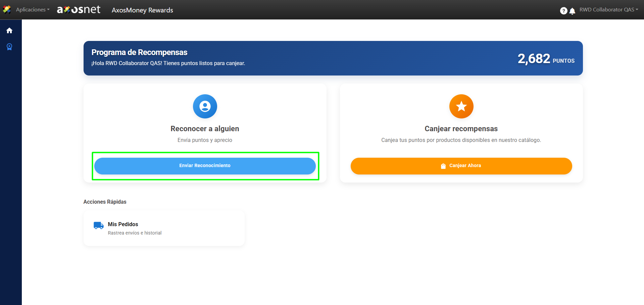644x305 pixels.
Task: Click the AxosMoney Rewards title
Action: [142, 10]
